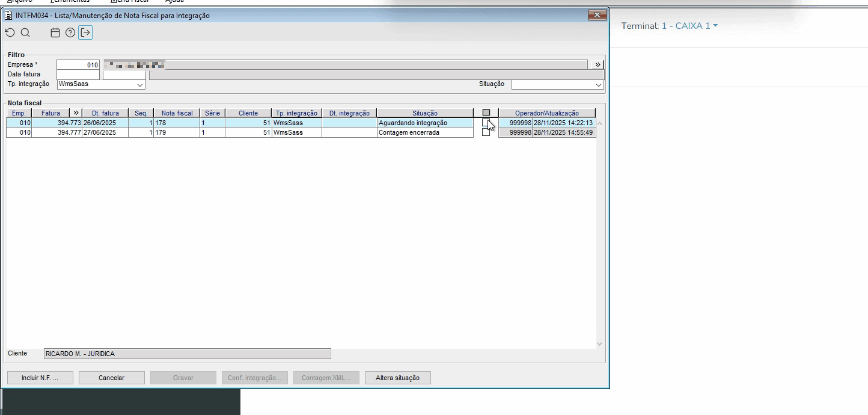Click the Fatura column header
868x415 pixels.
click(x=50, y=113)
